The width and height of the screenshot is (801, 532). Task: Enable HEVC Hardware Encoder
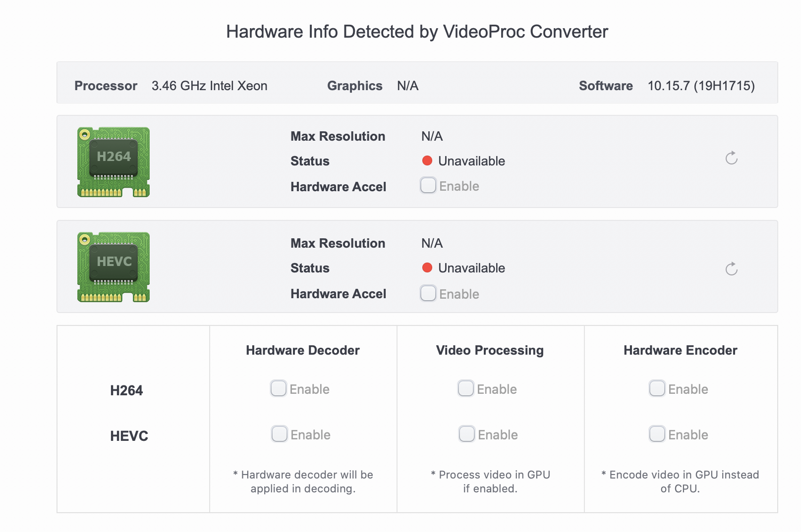(657, 434)
